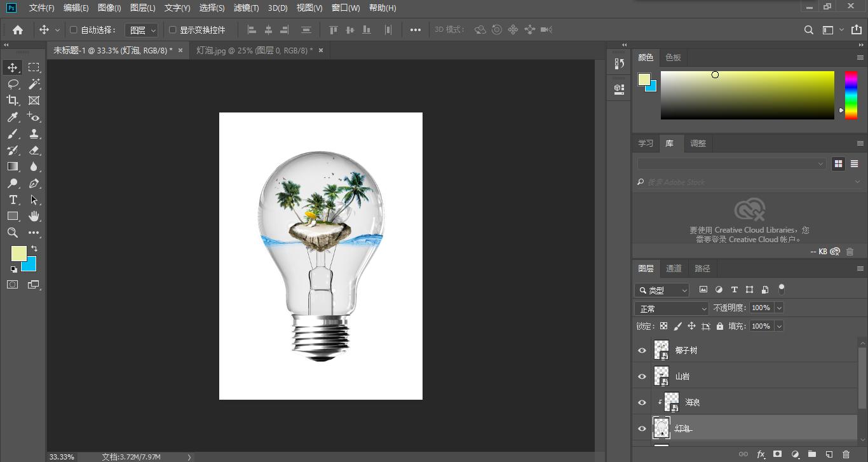
Task: Click the foreground color swatch in toolbar
Action: pyautogui.click(x=18, y=253)
